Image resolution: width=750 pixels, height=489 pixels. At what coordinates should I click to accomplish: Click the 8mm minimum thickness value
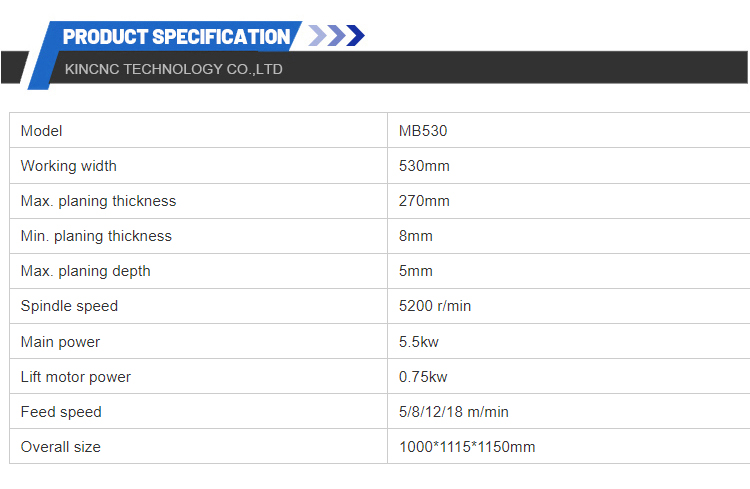tap(416, 236)
